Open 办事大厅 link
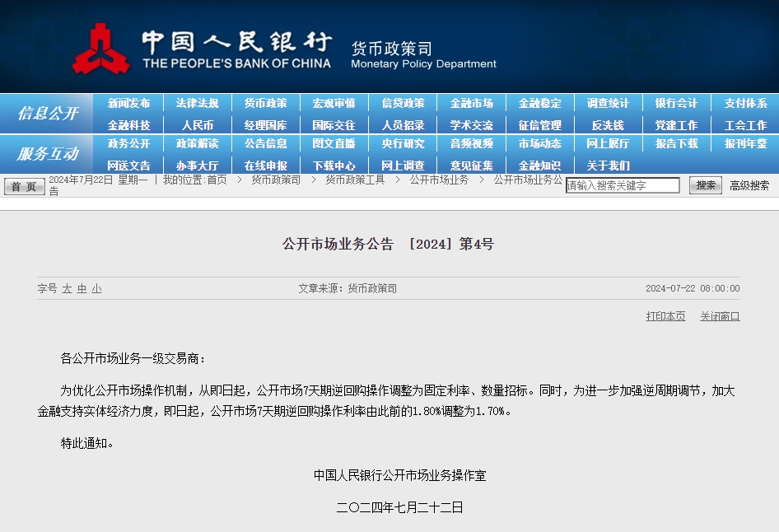 click(198, 166)
